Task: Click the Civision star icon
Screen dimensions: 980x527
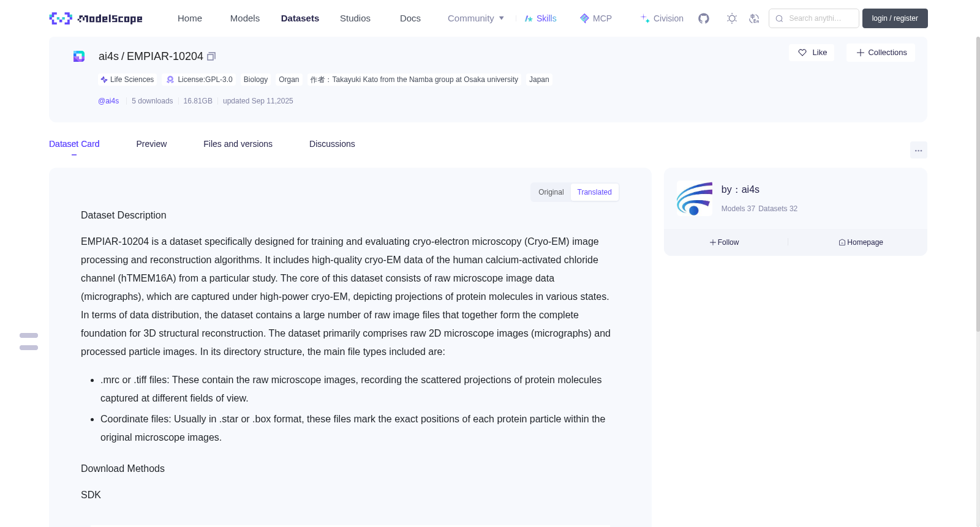Action: 645,18
